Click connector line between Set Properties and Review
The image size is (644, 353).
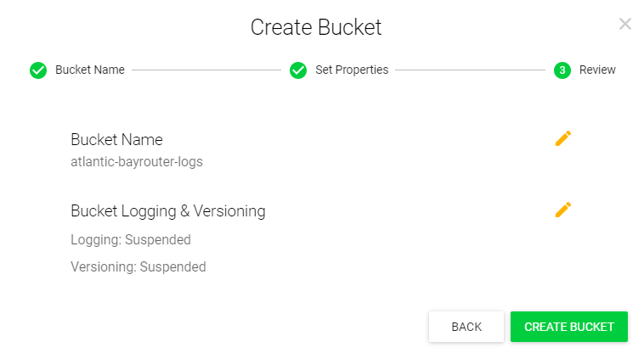tap(471, 70)
